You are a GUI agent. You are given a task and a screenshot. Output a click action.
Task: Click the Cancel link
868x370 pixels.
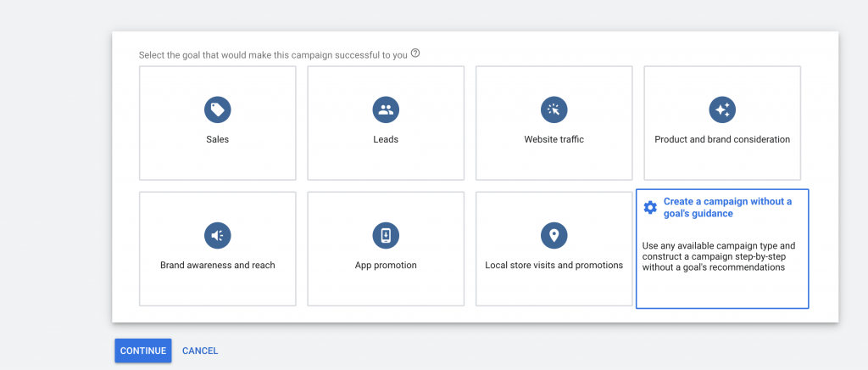200,350
